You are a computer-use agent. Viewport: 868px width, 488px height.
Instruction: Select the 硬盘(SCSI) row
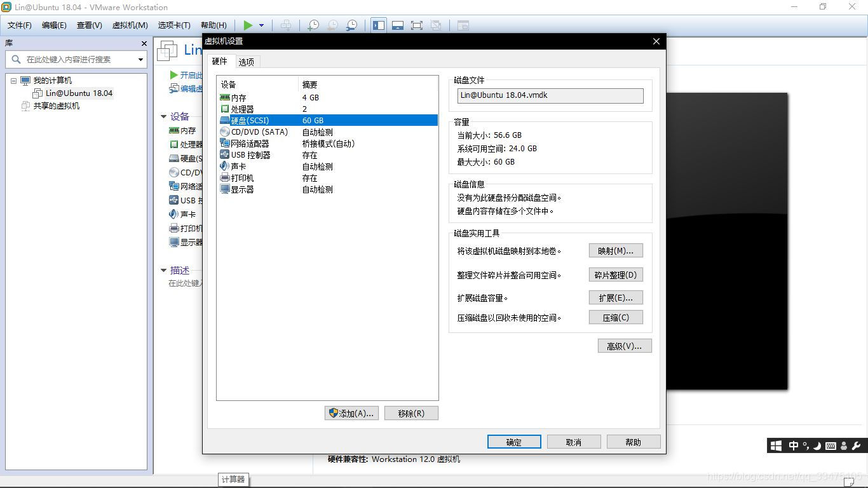point(327,120)
